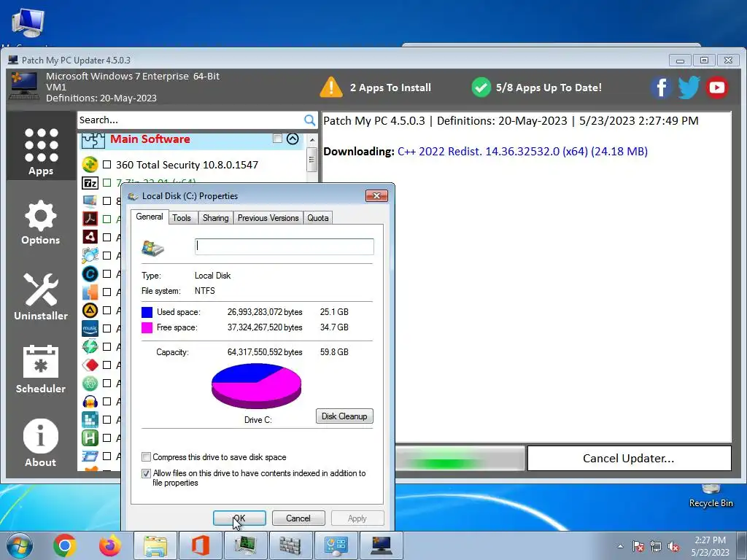
Task: Click Cancel in disk properties dialog
Action: pyautogui.click(x=298, y=518)
